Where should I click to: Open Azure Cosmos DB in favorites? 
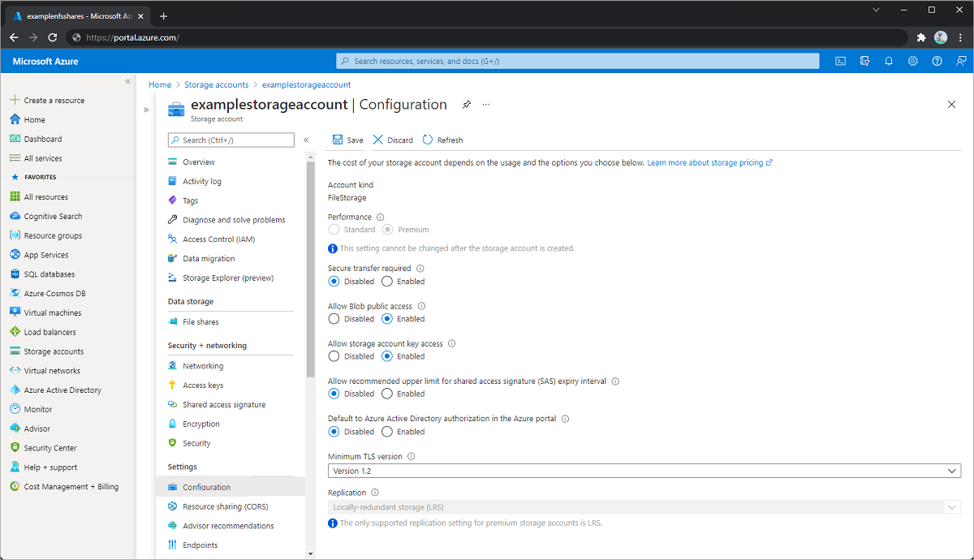[54, 294]
